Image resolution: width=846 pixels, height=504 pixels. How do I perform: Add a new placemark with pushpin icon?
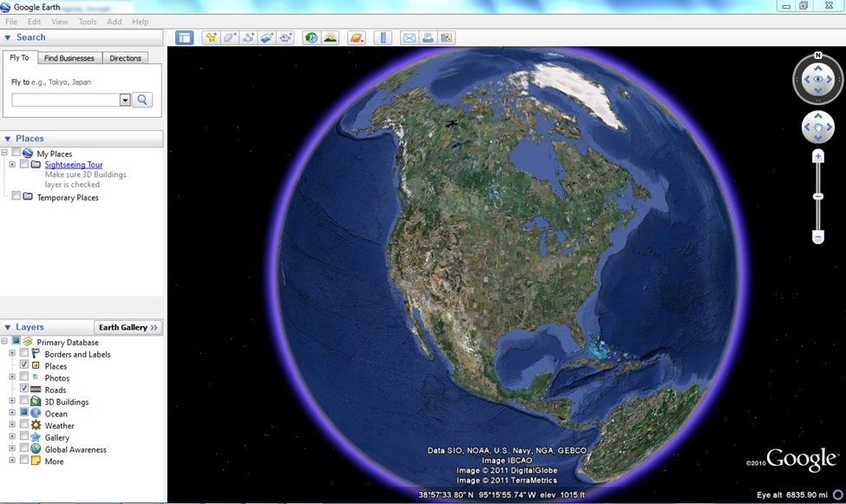pyautogui.click(x=211, y=38)
